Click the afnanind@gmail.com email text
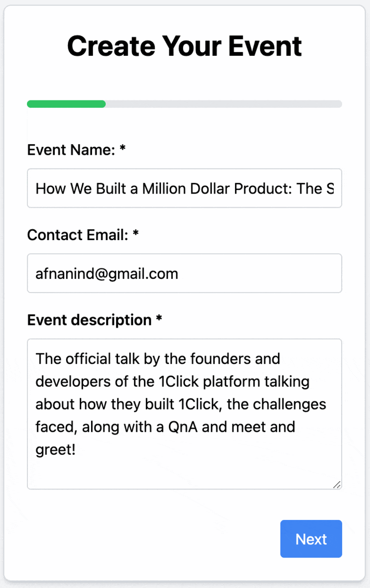 pyautogui.click(x=107, y=273)
